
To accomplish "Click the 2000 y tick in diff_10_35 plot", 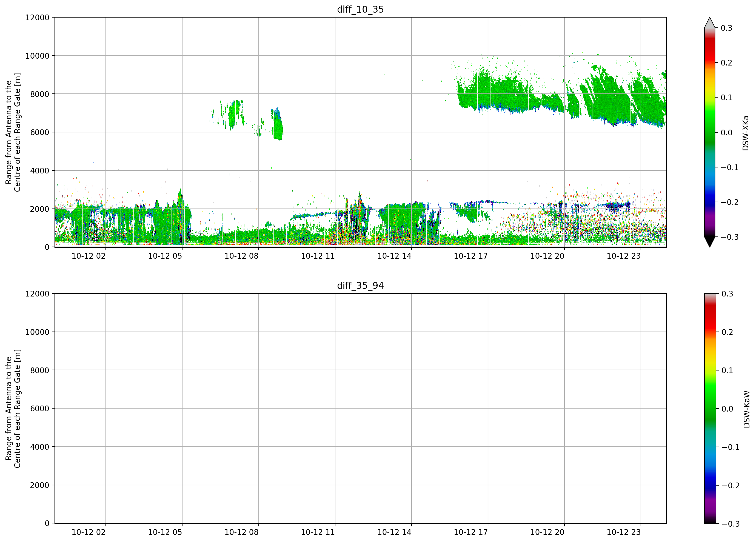I will [x=40, y=209].
